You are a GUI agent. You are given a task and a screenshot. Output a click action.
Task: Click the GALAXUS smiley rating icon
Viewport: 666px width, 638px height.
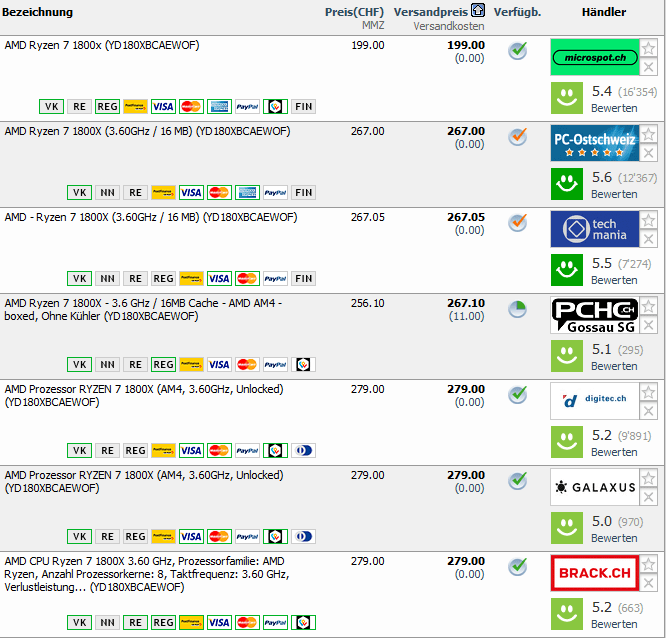[x=567, y=528]
